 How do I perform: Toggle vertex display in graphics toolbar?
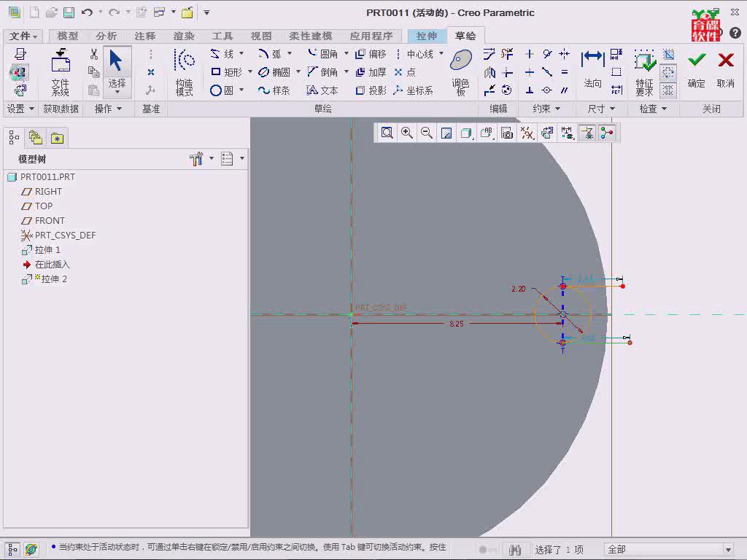tap(606, 133)
